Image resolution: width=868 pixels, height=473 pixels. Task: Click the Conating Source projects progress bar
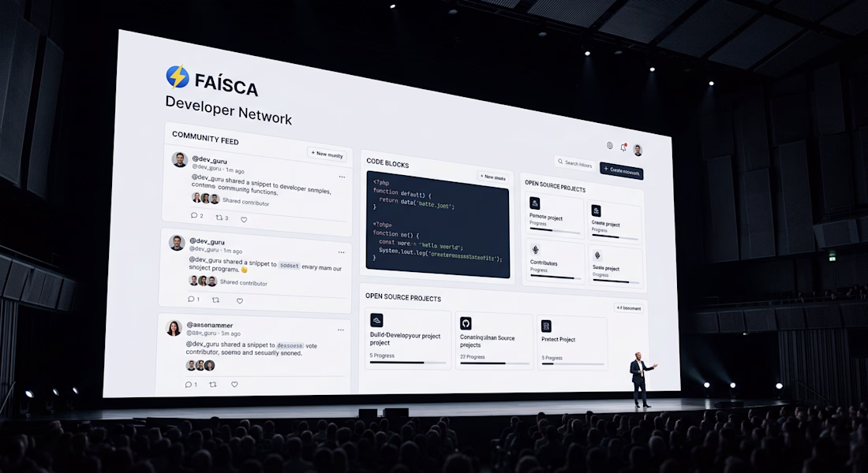pos(494,363)
